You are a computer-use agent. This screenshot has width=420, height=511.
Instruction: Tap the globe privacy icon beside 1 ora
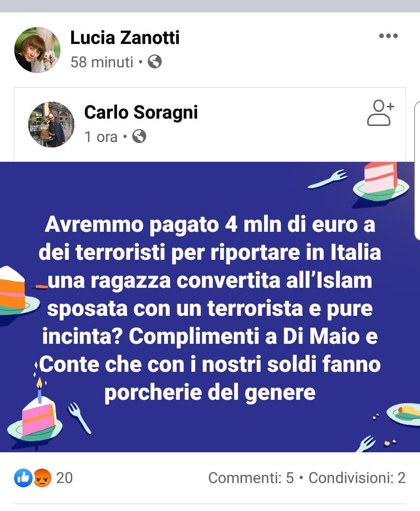[x=139, y=136]
